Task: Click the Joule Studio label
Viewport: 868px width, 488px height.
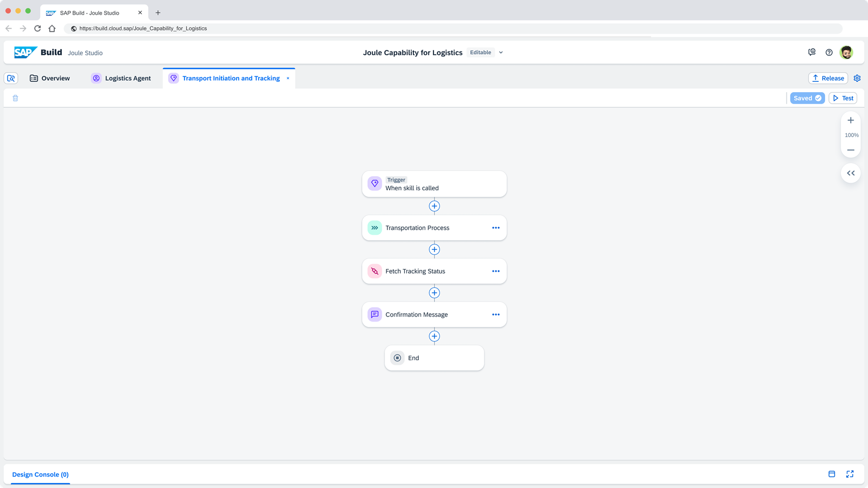Action: pyautogui.click(x=85, y=53)
